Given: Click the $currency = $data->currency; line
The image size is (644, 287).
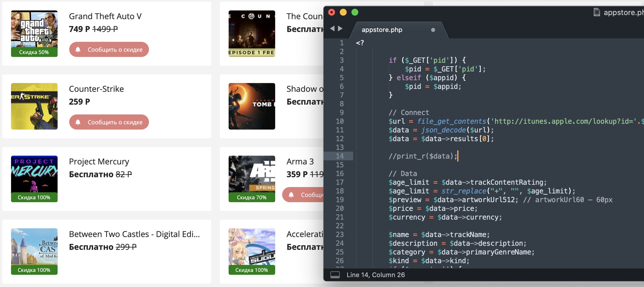Looking at the screenshot, I should tap(445, 217).
